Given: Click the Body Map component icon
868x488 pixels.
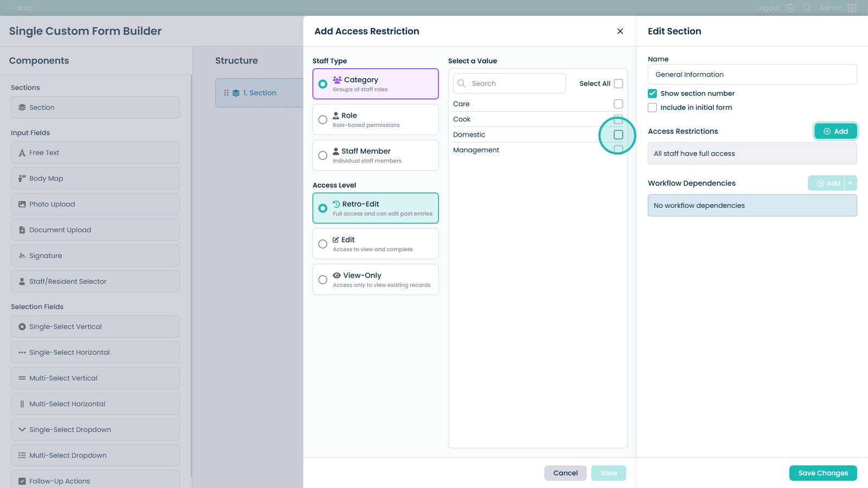Looking at the screenshot, I should [22, 178].
